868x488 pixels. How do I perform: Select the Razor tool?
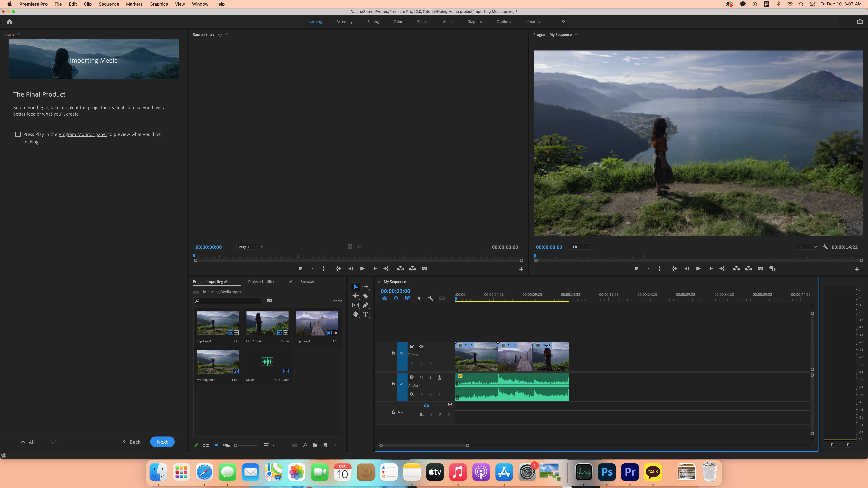click(x=365, y=296)
